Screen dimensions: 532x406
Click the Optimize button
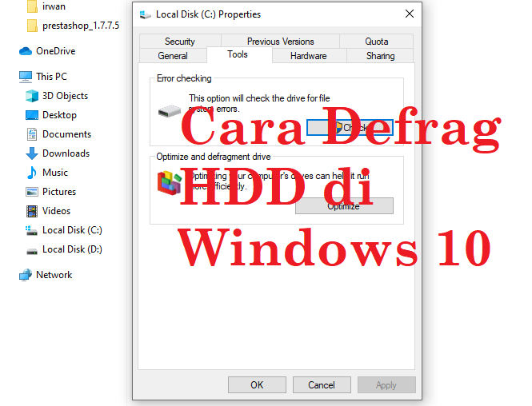344,205
